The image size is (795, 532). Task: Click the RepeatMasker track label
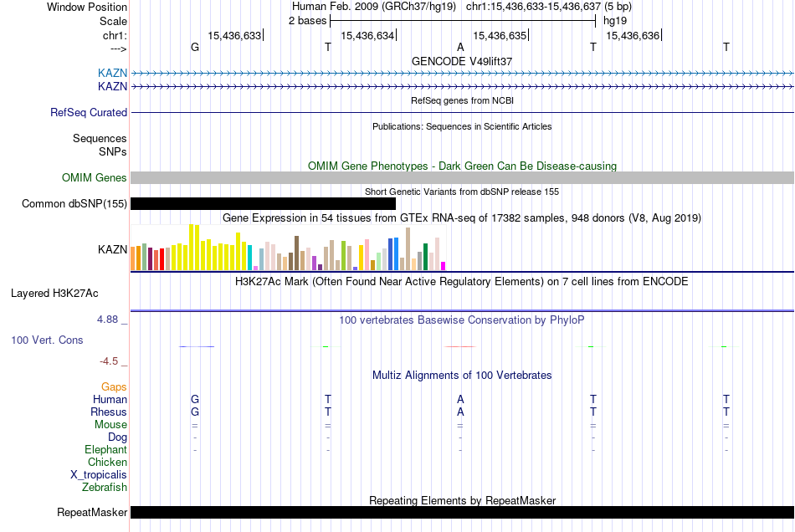[92, 512]
